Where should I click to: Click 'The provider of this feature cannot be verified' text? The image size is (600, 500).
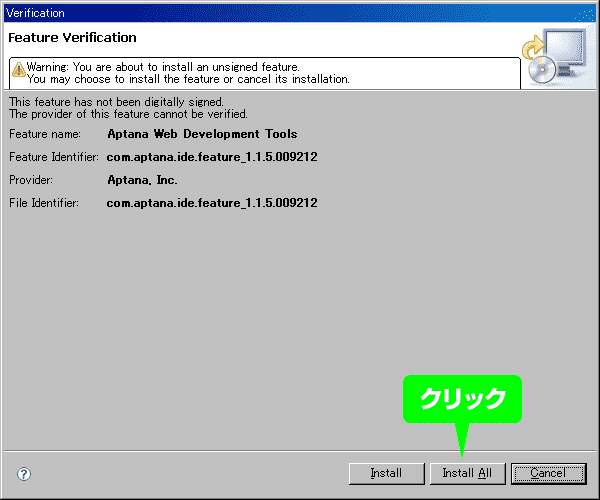(x=128, y=114)
